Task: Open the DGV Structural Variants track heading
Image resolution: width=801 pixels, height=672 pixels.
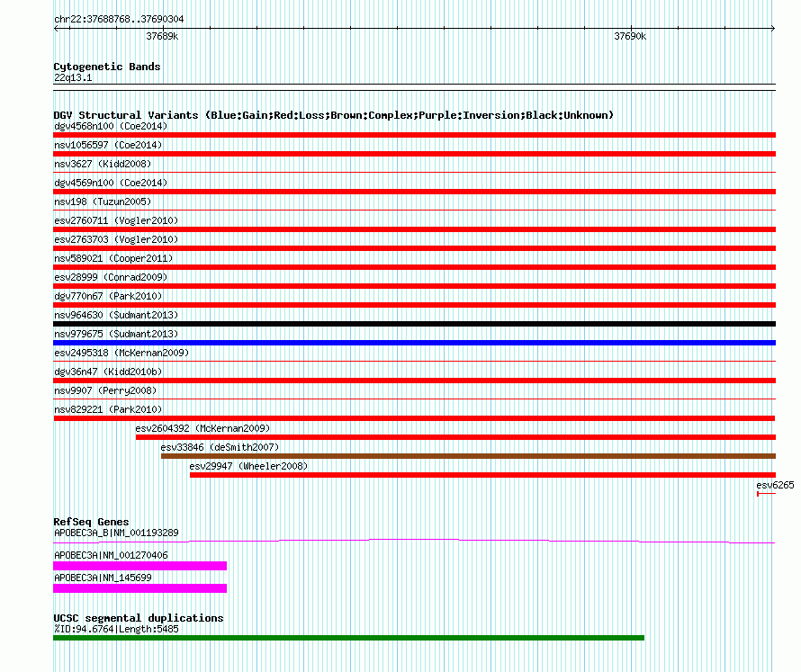Action: click(x=334, y=115)
